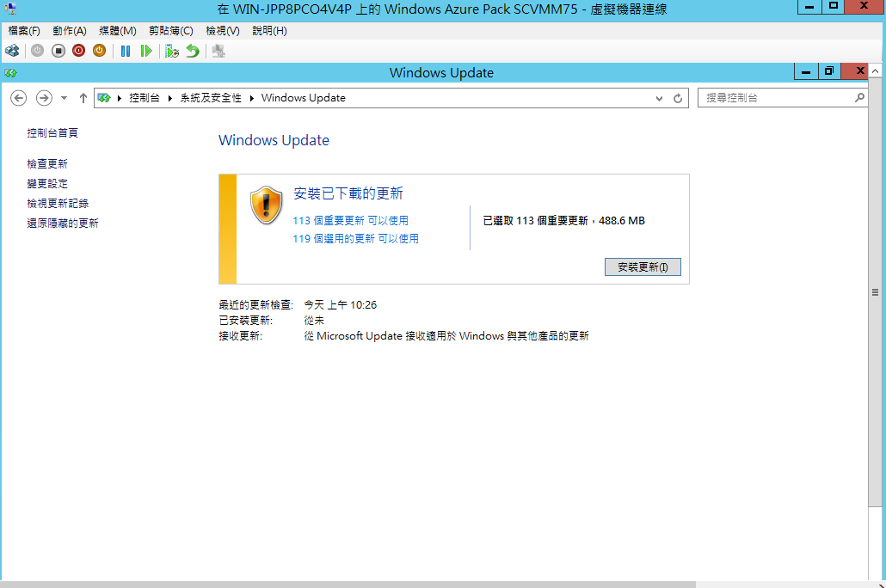
Task: Click the orange Save state icon
Action: coord(99,51)
